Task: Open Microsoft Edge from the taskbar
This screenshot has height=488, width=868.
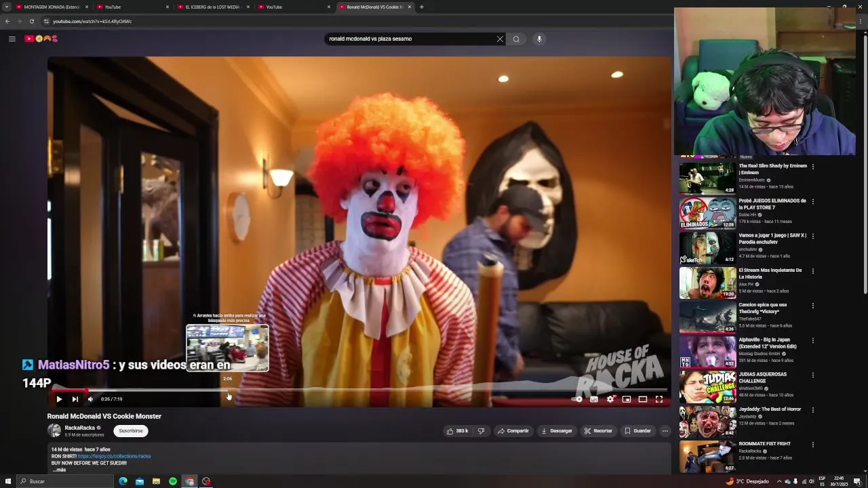Action: [123, 481]
